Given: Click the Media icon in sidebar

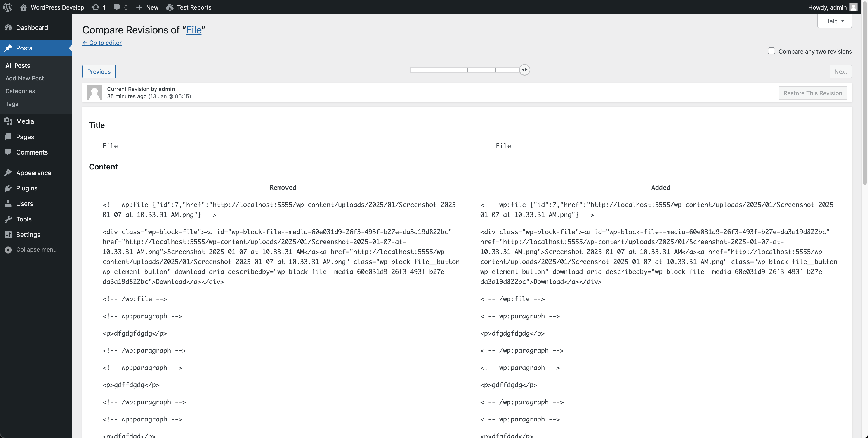Looking at the screenshot, I should coord(8,121).
